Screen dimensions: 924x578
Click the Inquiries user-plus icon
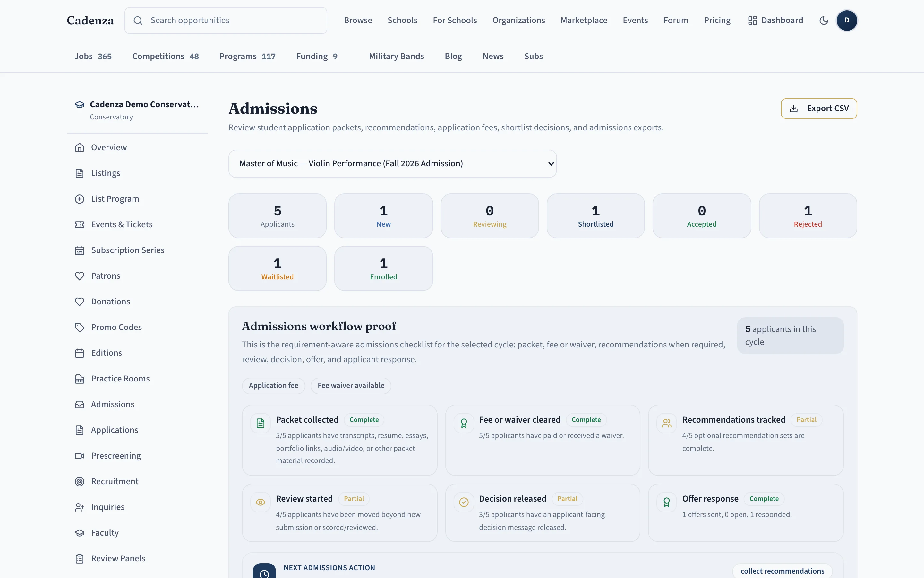(x=80, y=507)
